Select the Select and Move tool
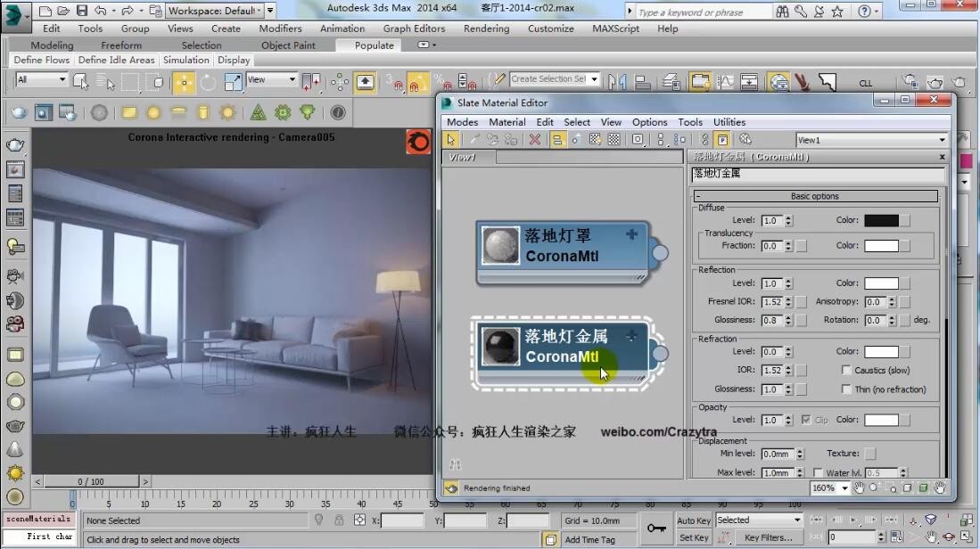Screen dimensions: 980x549 point(184,82)
